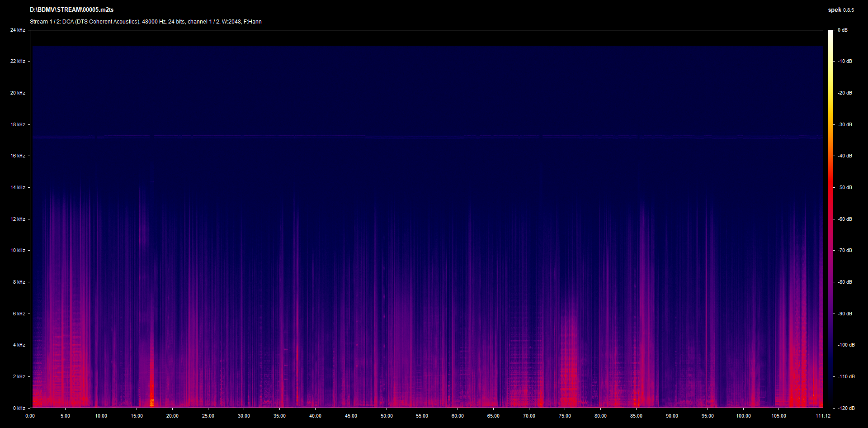Click the 50:00 time axis marker
This screenshot has width=868, height=428.
click(x=387, y=416)
